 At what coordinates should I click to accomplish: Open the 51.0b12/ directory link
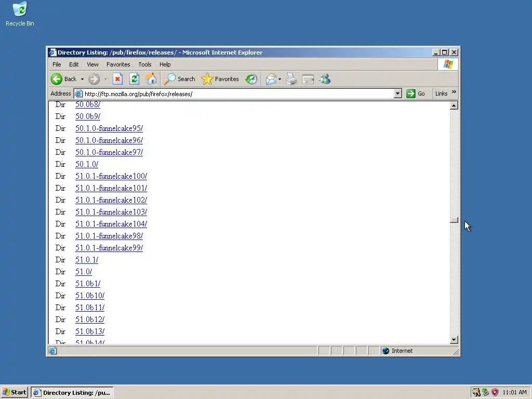(x=89, y=320)
